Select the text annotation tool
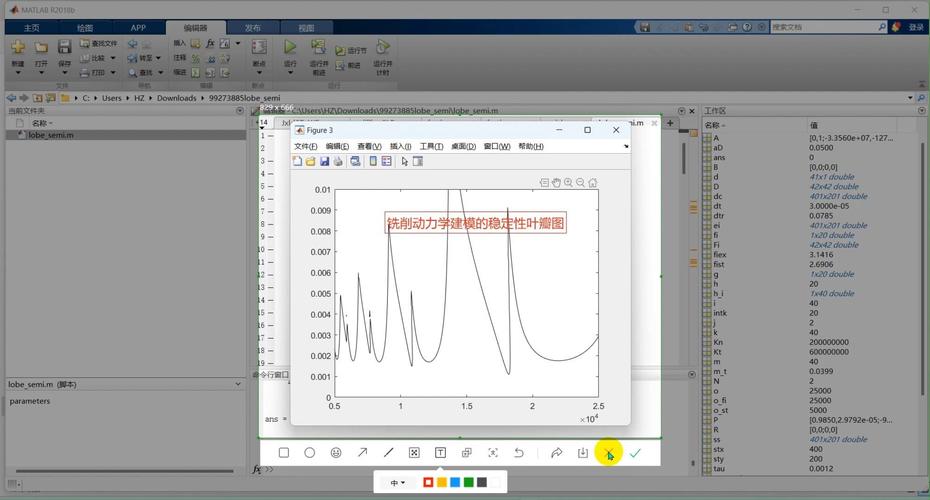 pos(440,453)
